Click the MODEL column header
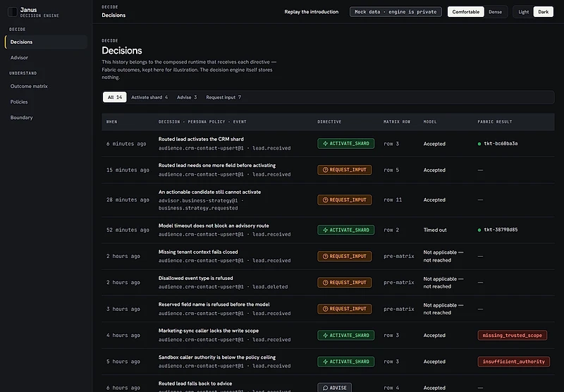 pyautogui.click(x=430, y=122)
